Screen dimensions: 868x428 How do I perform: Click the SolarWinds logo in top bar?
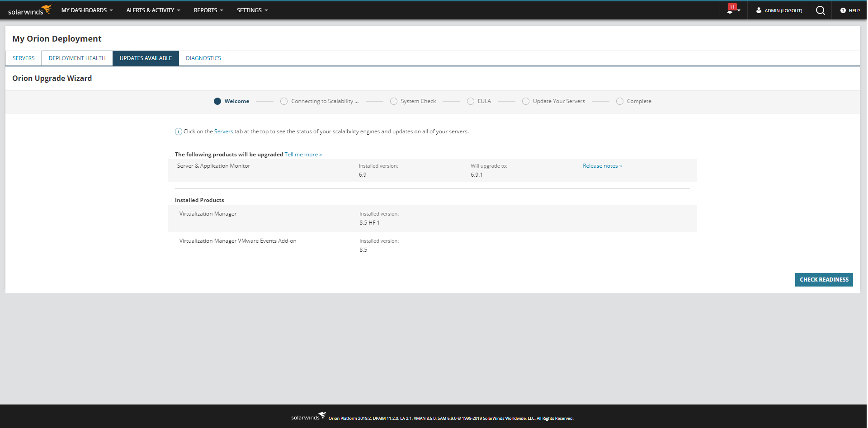click(x=30, y=10)
